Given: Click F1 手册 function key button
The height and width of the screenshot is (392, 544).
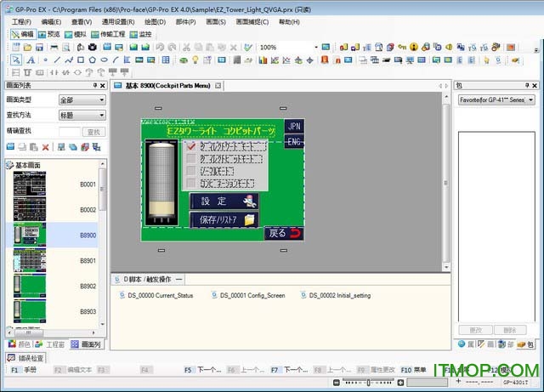Looking at the screenshot, I should pos(24,370).
